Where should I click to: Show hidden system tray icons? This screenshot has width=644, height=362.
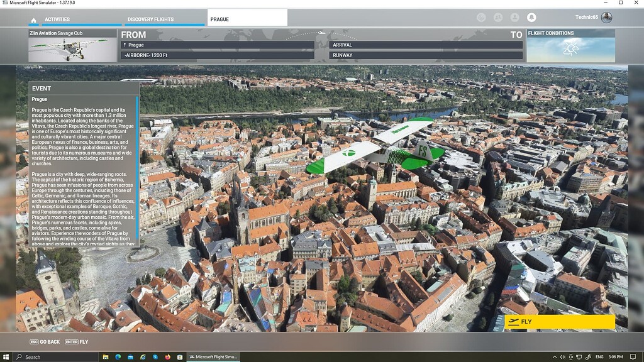tap(555, 357)
